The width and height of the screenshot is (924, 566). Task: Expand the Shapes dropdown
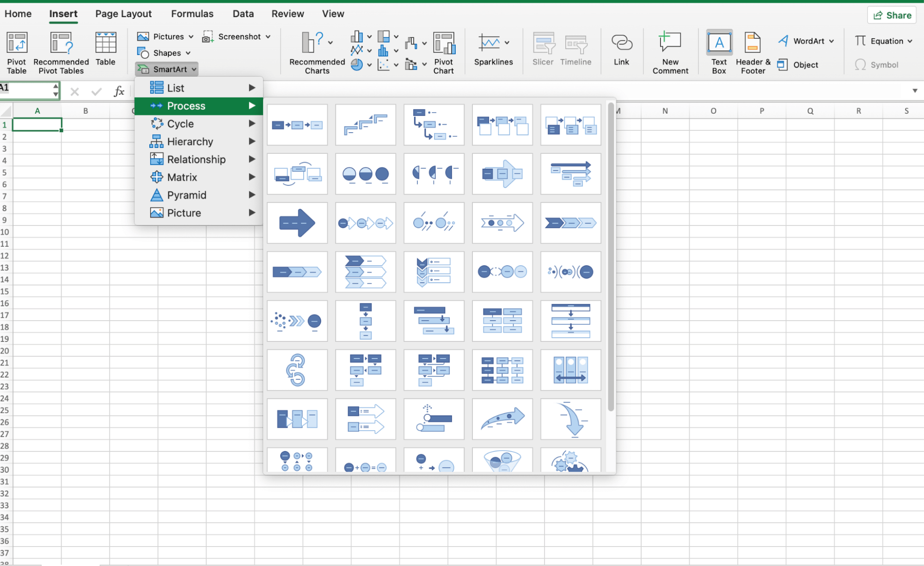(x=164, y=53)
